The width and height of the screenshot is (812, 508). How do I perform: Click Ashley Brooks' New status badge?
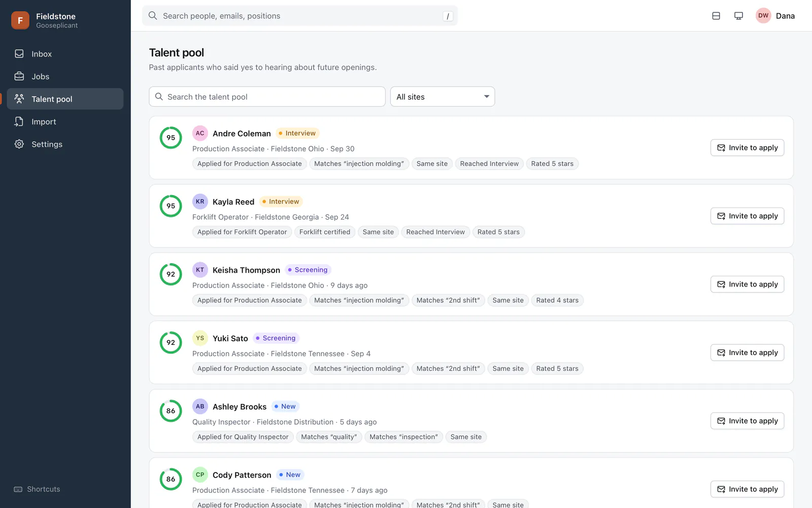click(285, 406)
